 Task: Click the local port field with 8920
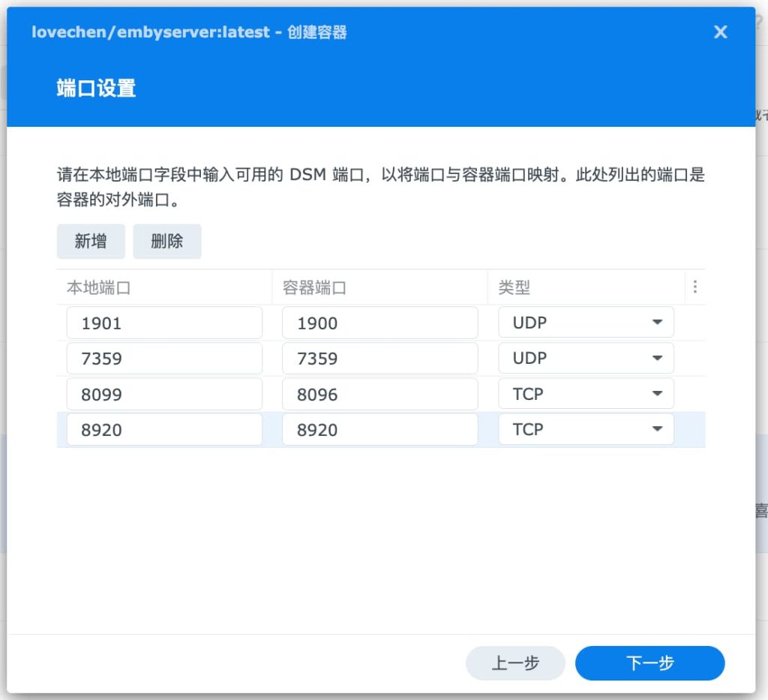click(163, 429)
